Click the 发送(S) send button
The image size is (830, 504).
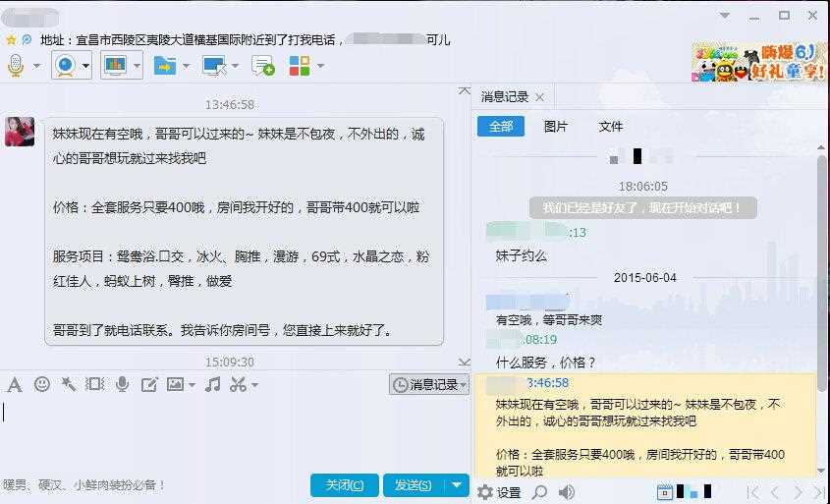[x=414, y=485]
